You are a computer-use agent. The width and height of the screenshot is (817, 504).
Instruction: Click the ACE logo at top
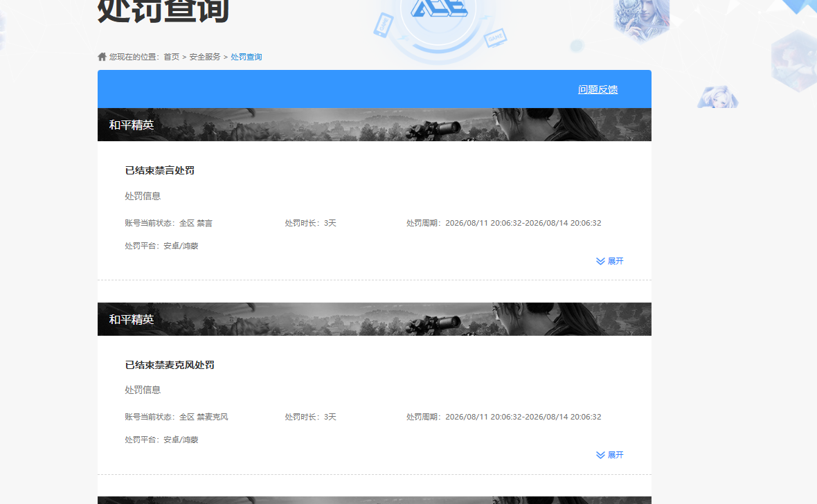439,8
